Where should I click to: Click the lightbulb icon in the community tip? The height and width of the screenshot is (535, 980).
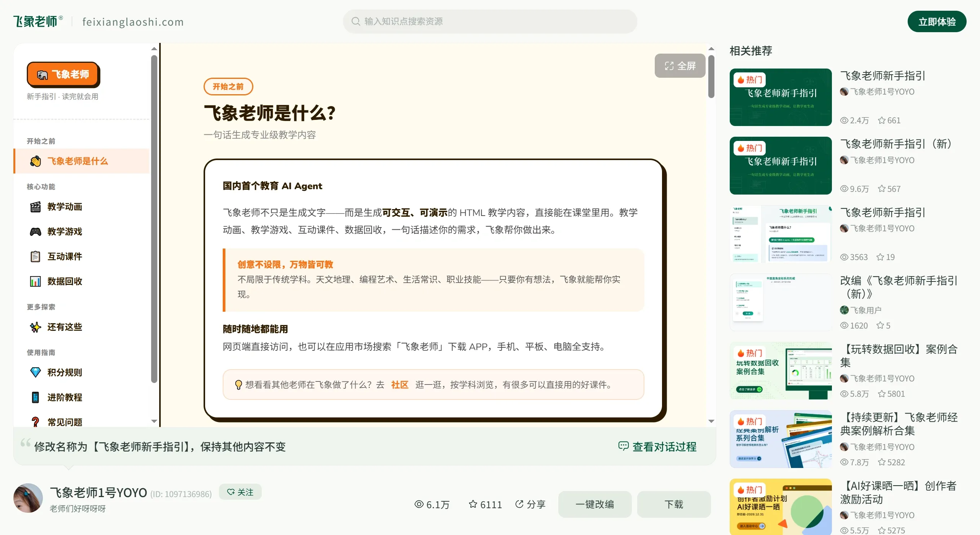238,384
